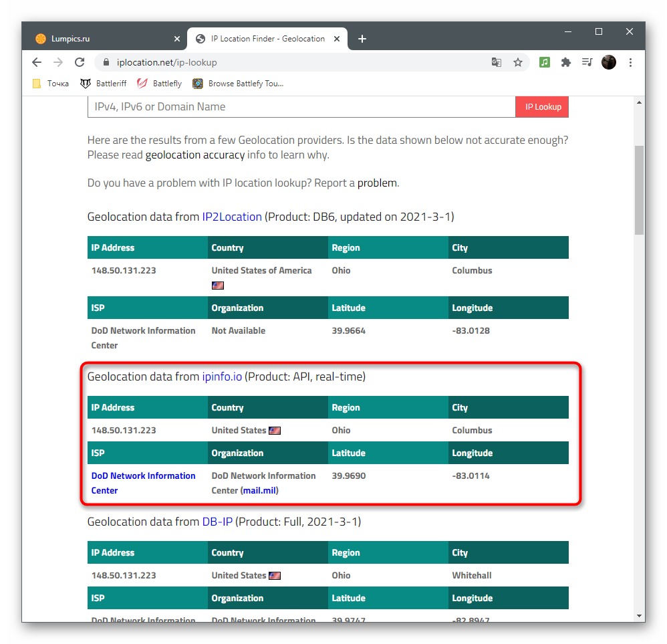The height and width of the screenshot is (644, 667).
Task: Open the green music extension icon
Action: coord(545,62)
